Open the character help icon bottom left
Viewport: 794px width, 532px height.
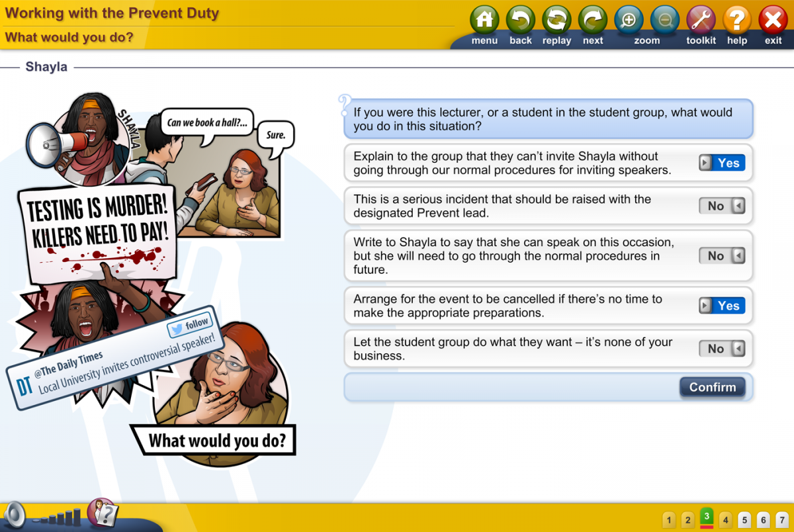(x=103, y=513)
